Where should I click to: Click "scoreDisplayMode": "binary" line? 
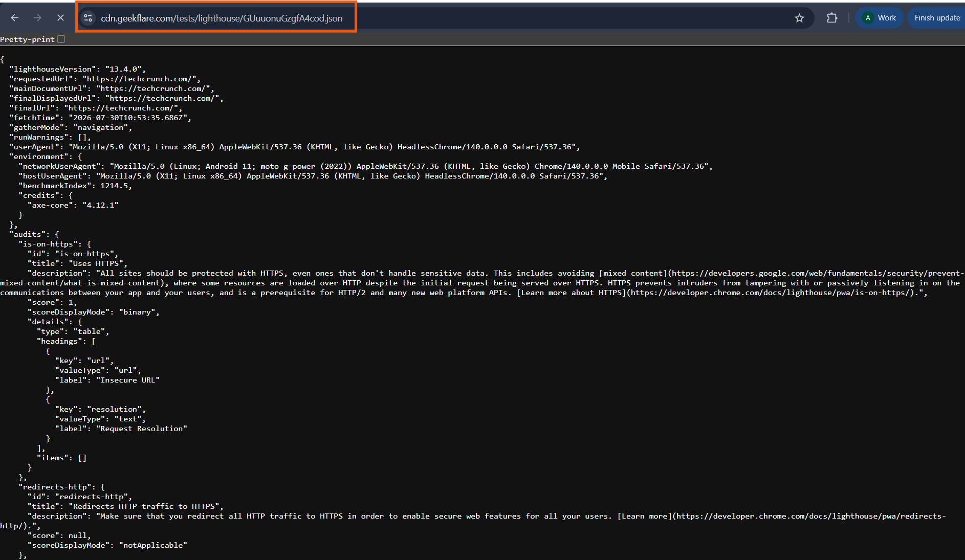(x=94, y=312)
